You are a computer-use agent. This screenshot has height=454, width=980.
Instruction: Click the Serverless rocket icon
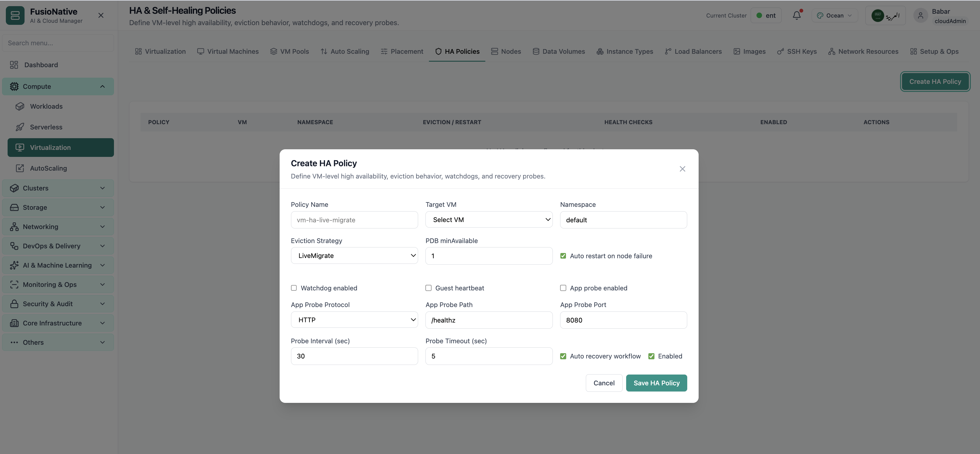(x=20, y=127)
